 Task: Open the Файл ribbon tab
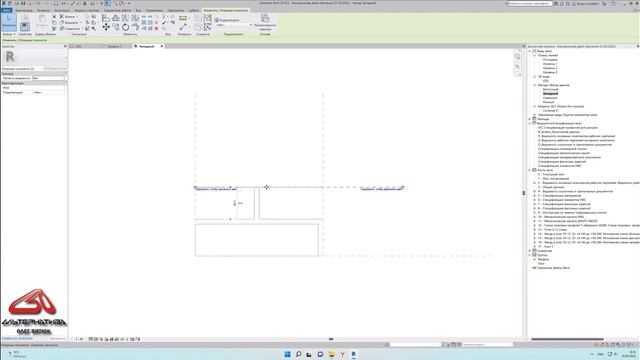click(7, 11)
